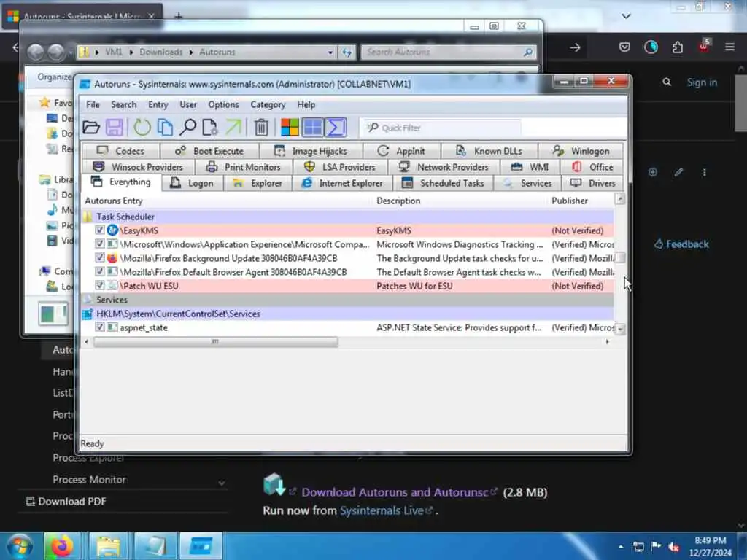Image resolution: width=747 pixels, height=560 pixels.
Task: Uncheck the EasyKMS entry checkbox
Action: coord(99,230)
